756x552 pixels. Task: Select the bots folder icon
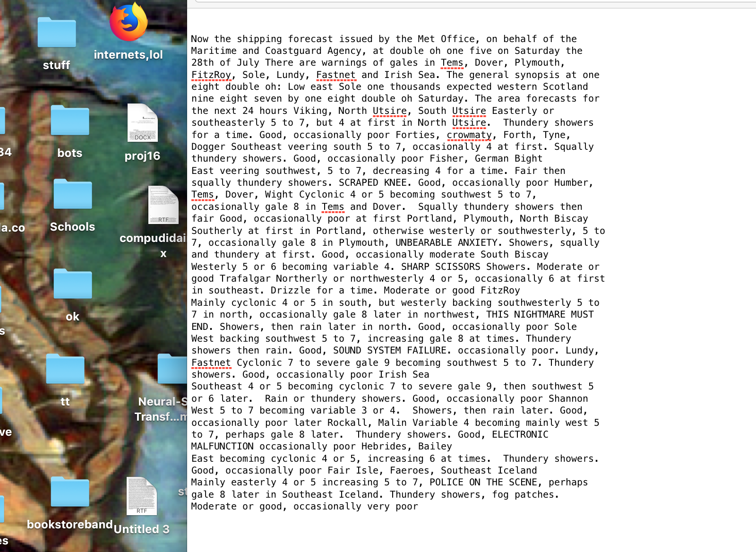click(69, 121)
